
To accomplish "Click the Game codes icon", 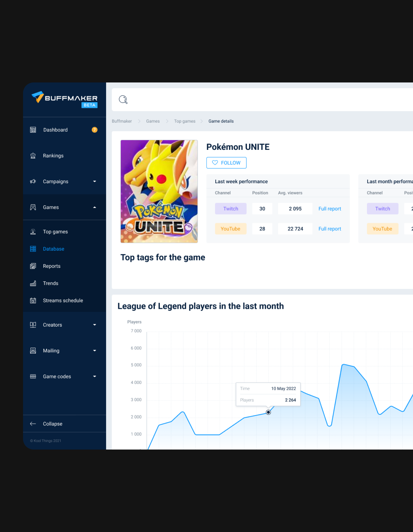I will click(33, 377).
